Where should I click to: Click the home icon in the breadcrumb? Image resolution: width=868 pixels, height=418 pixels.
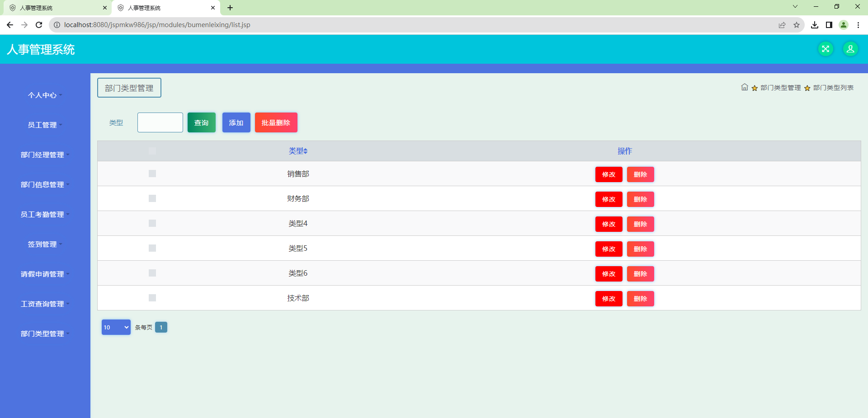pyautogui.click(x=745, y=87)
